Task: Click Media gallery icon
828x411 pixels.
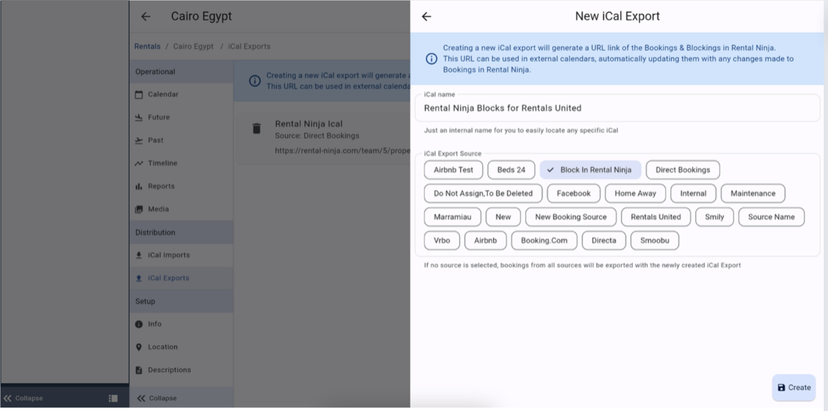Action: click(139, 209)
